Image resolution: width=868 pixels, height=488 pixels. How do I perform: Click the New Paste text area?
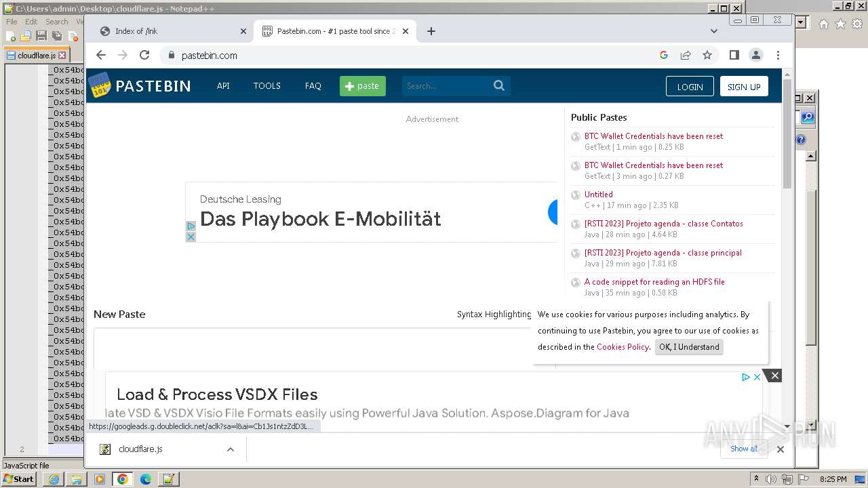point(324,349)
